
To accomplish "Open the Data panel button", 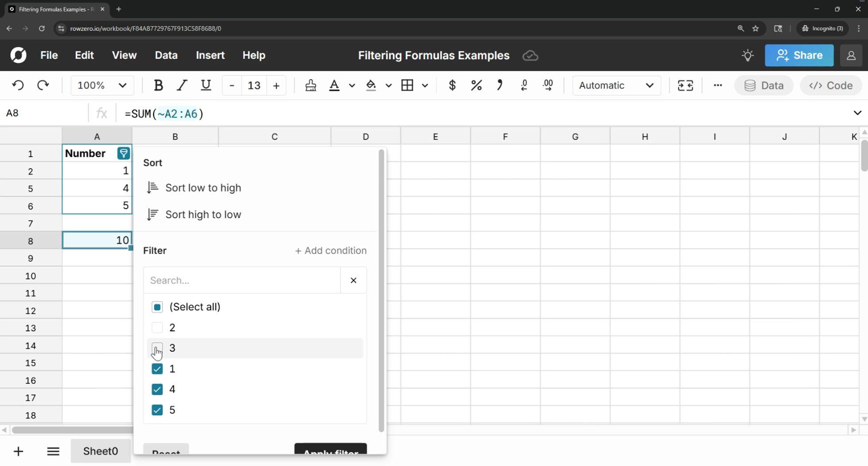I will [764, 85].
